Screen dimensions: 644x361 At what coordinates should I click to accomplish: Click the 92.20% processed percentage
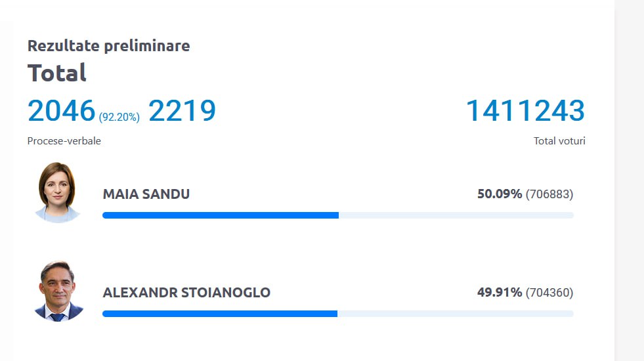[119, 117]
